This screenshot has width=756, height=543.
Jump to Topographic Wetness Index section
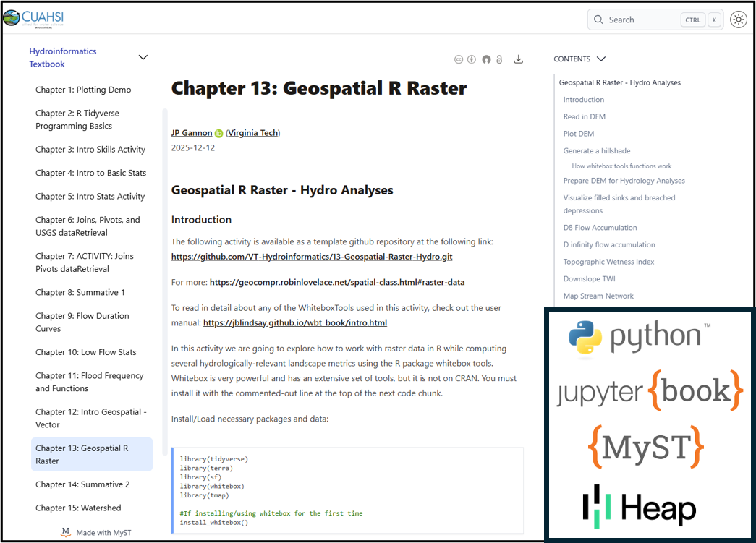pos(608,262)
